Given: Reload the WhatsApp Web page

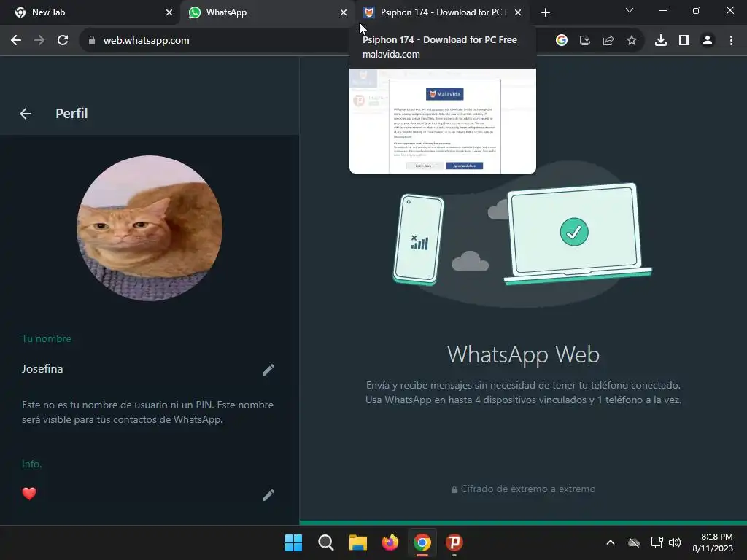Looking at the screenshot, I should [x=63, y=41].
